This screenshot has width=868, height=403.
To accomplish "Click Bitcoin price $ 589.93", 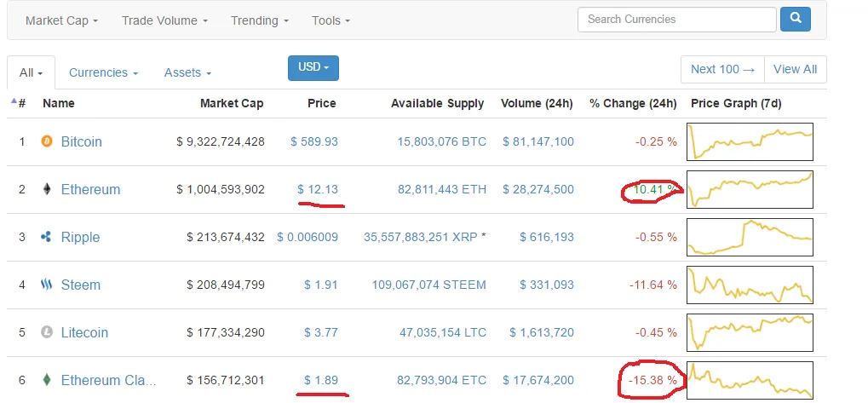I will coord(313,141).
